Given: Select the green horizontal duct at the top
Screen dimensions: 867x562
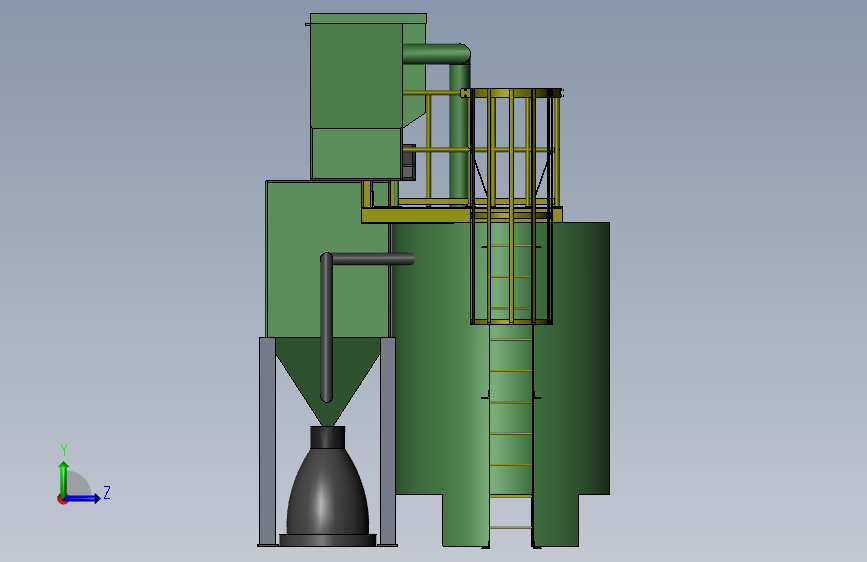Looking at the screenshot, I should click(x=436, y=54).
